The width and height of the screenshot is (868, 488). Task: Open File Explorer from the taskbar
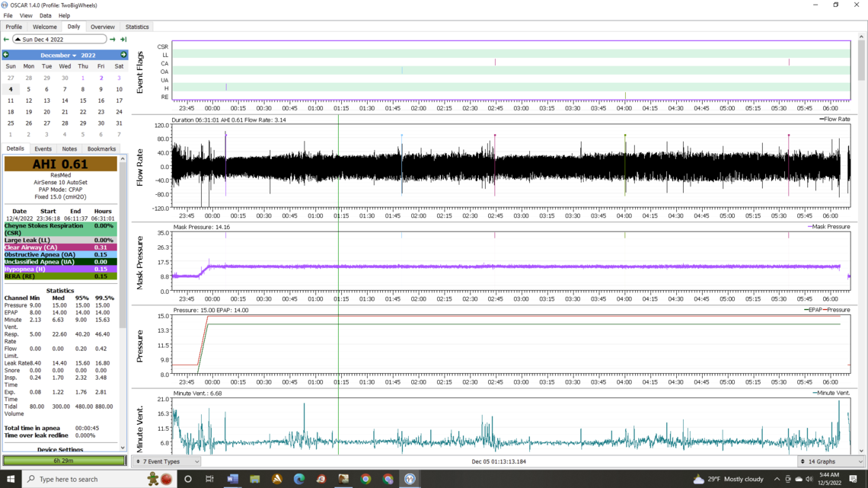[x=254, y=479]
